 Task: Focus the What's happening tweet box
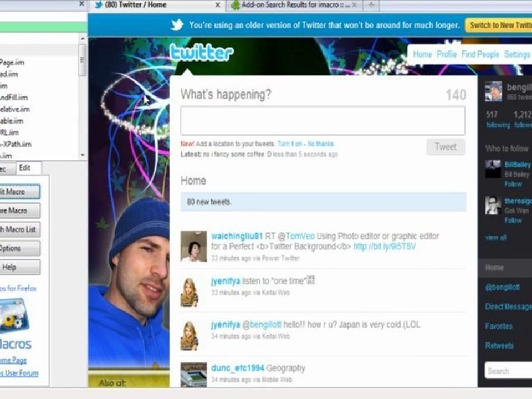(323, 121)
